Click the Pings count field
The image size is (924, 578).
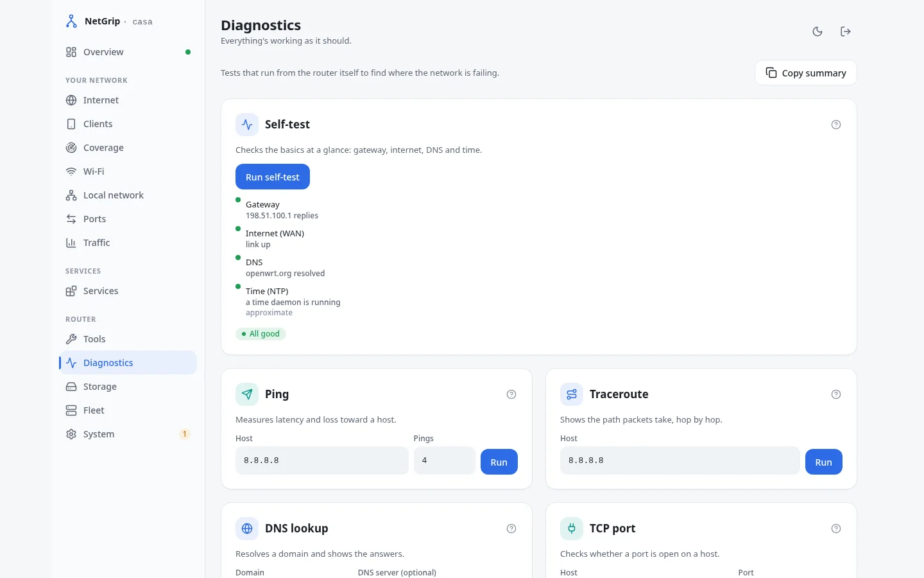[x=445, y=460]
